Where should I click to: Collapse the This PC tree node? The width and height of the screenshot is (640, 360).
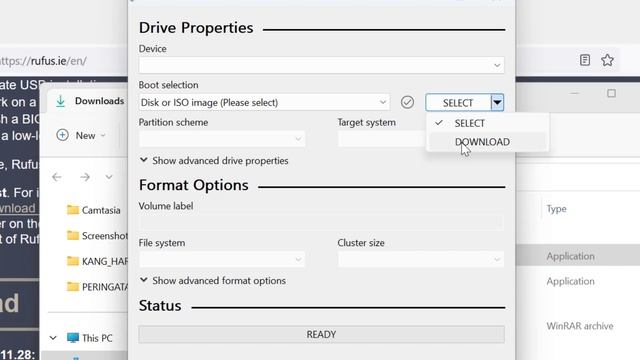[53, 338]
